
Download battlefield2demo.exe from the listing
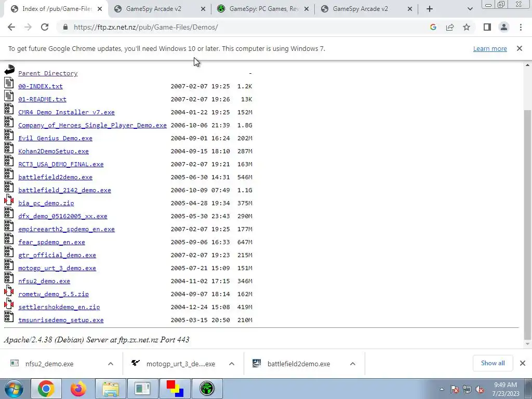tap(55, 177)
